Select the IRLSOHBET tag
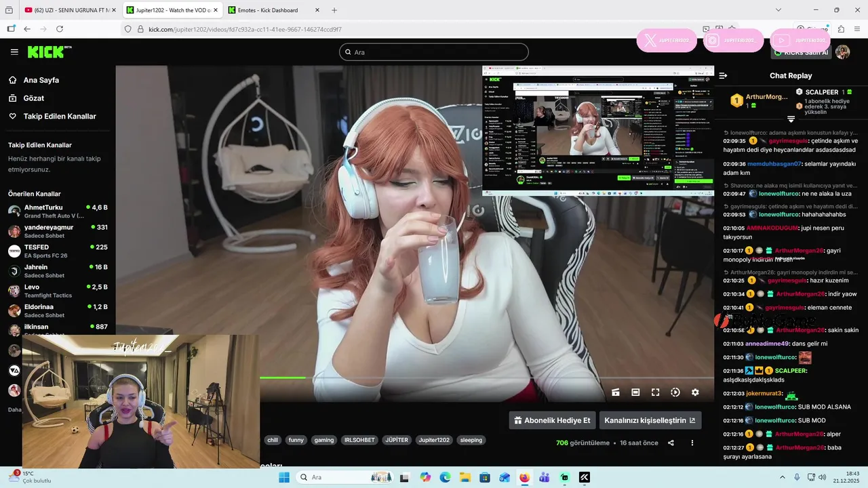 [x=359, y=440]
